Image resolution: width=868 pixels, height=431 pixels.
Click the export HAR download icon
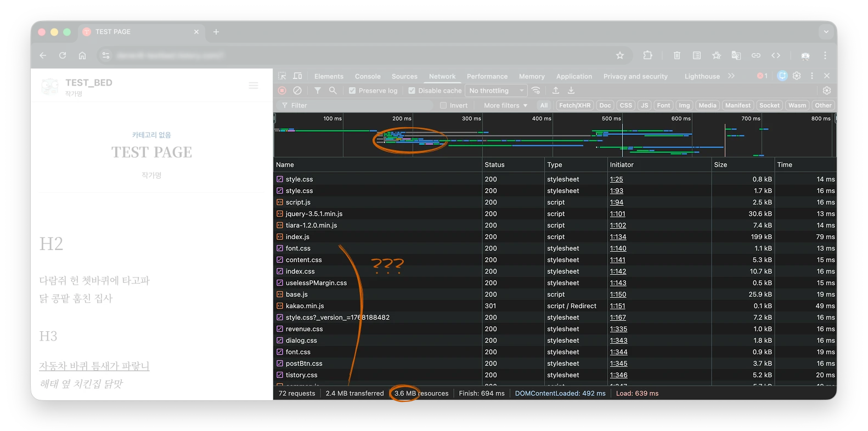point(571,90)
